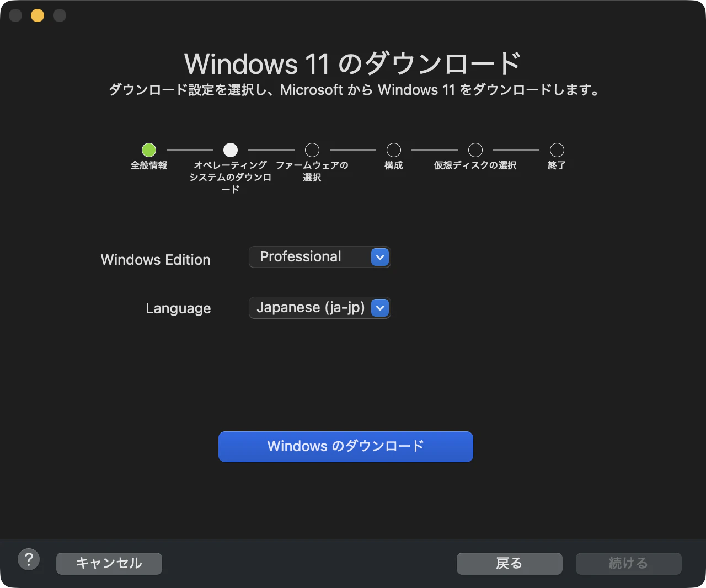This screenshot has width=706, height=588.
Task: Click the 終了 step label text
Action: tap(557, 165)
